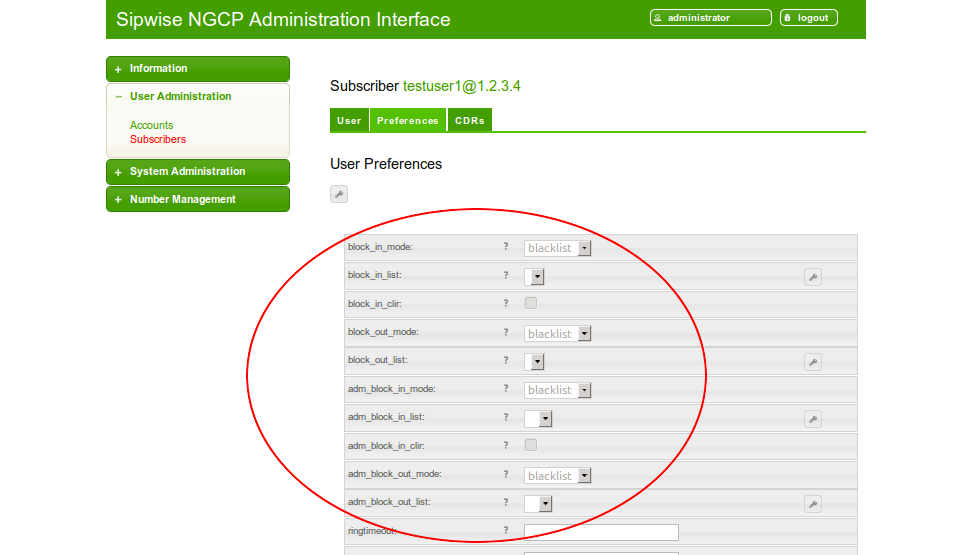970x555 pixels.
Task: Open the adm_block_in_mode blacklist dropdown
Action: point(557,390)
